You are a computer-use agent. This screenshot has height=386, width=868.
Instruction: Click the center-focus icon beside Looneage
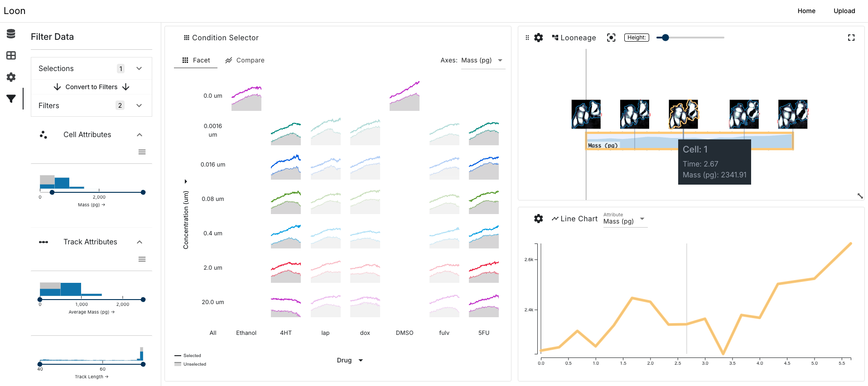pos(611,38)
